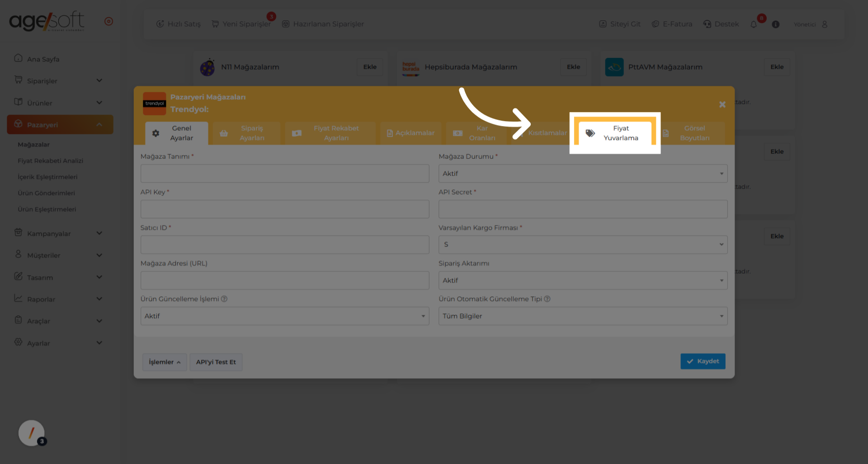Show help for Ürün Güncelleme İşlemi

pyautogui.click(x=224, y=299)
